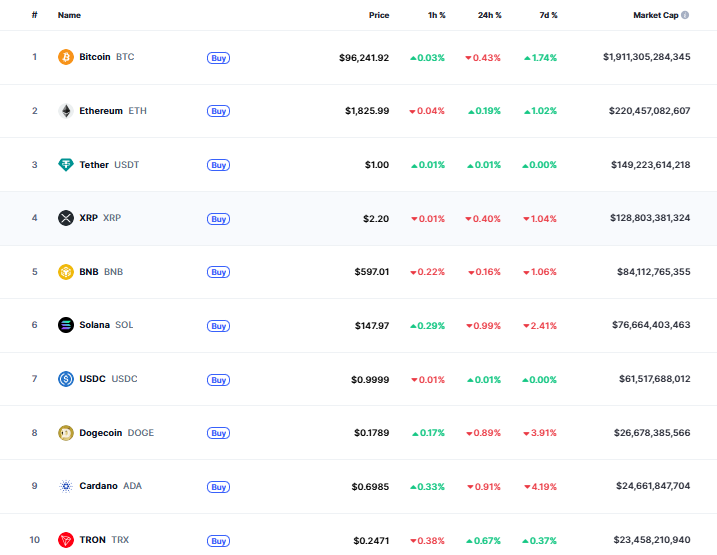Click the XRP logo icon
The image size is (717, 555).
(66, 218)
